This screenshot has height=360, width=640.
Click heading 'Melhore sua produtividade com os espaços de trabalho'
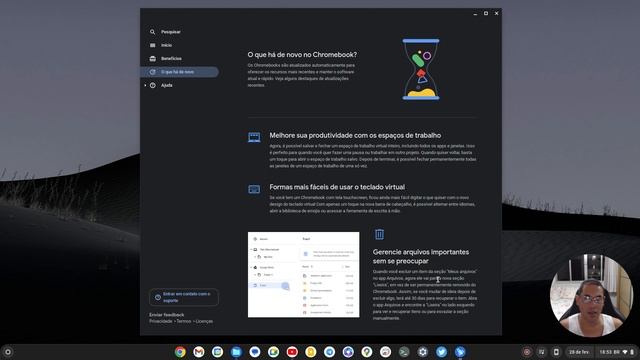tap(355, 136)
